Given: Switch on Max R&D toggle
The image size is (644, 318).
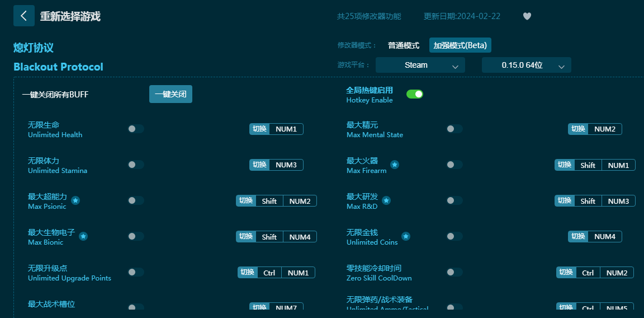Looking at the screenshot, I should pos(454,200).
